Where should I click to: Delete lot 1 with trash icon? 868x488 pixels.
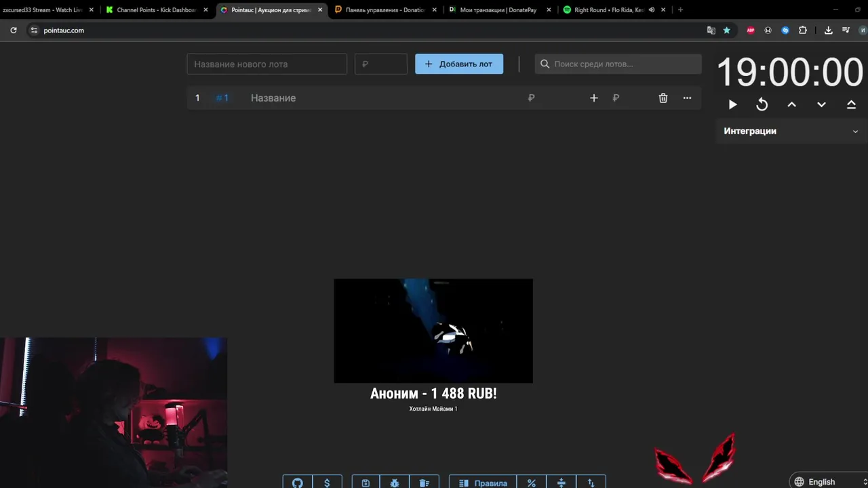tap(663, 98)
